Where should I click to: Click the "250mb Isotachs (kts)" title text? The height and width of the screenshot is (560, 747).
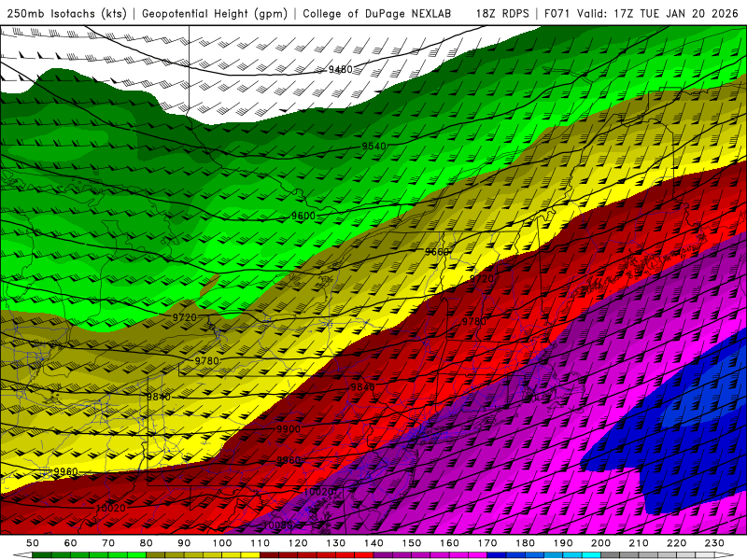pos(66,13)
